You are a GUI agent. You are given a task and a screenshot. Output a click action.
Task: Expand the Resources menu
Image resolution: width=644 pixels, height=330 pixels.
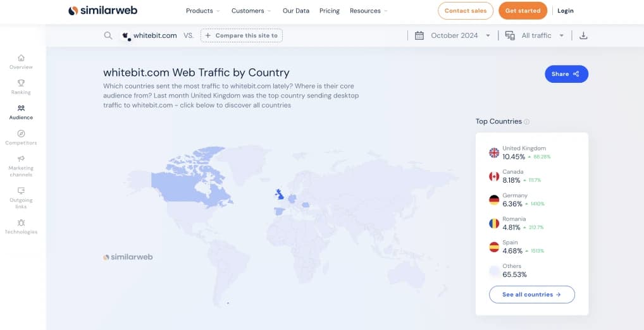click(x=368, y=11)
